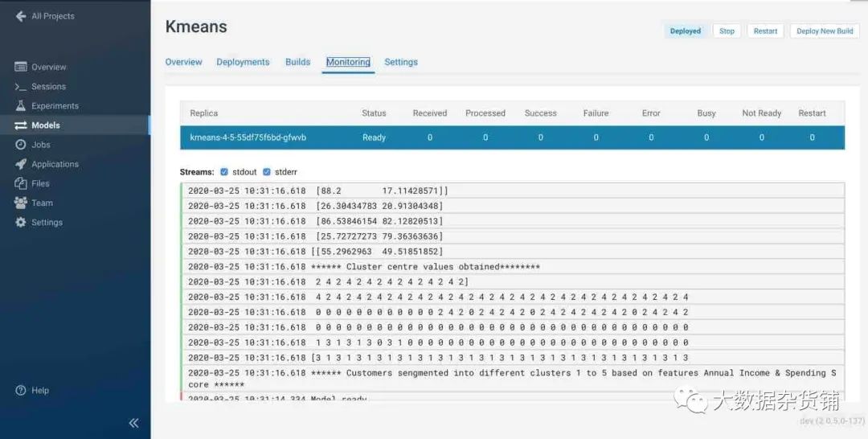This screenshot has width=868, height=439.
Task: Select replica kmeans-4-5-55df75f6bd-gfwvb row
Action: 512,137
